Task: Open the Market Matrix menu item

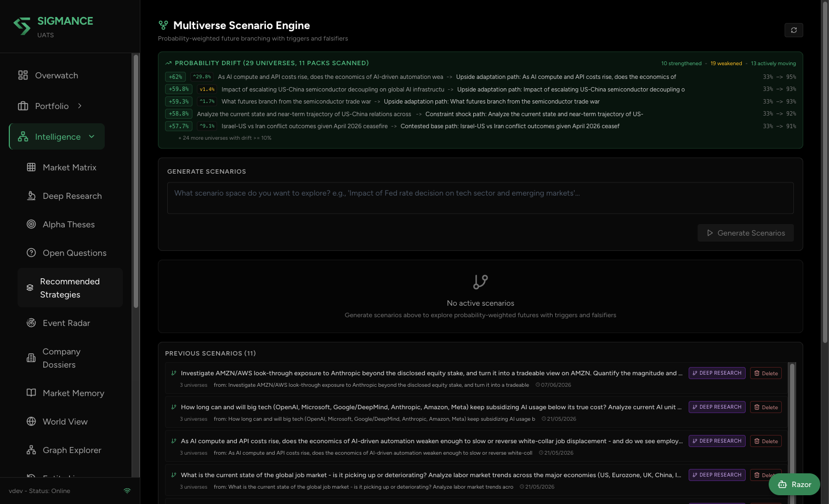Action: coord(70,167)
